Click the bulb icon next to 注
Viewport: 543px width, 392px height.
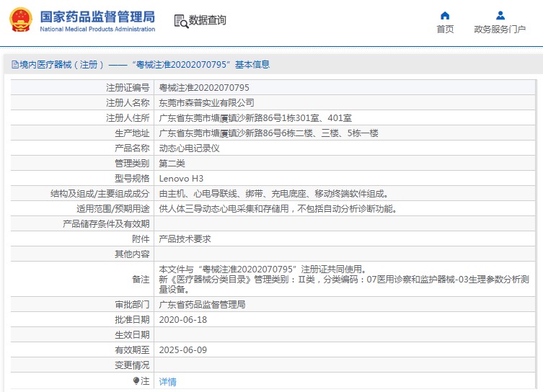tap(136, 380)
